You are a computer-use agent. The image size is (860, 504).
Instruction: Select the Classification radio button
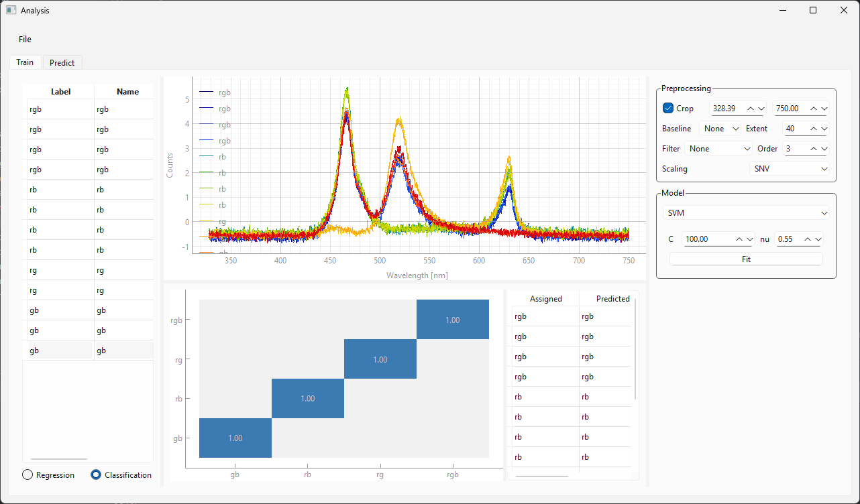click(x=96, y=475)
